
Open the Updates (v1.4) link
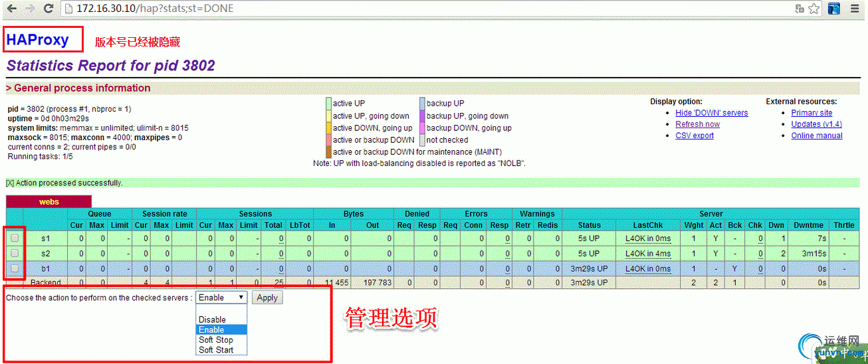coord(816,124)
